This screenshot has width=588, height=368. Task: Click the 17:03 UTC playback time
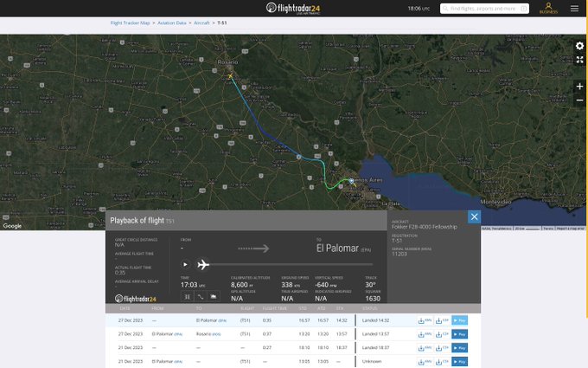click(193, 285)
